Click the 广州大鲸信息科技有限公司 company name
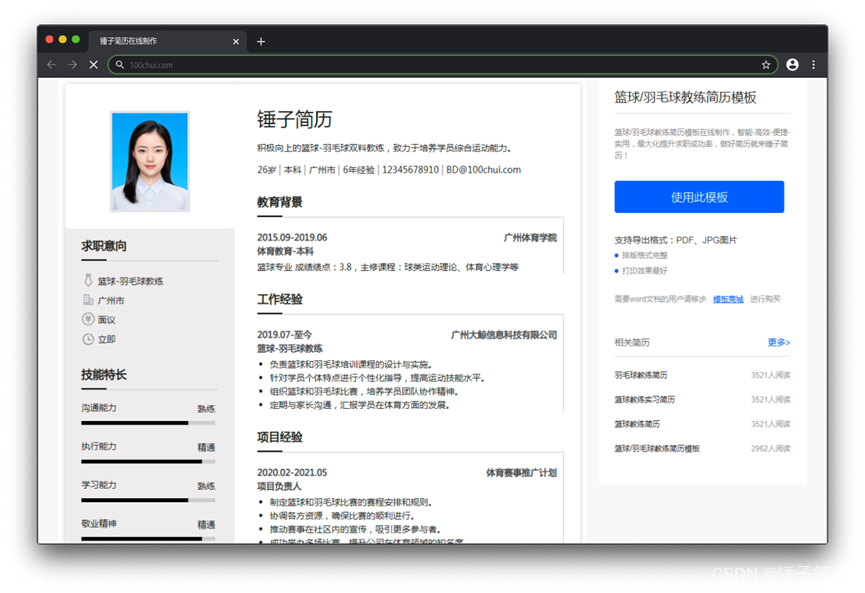The height and width of the screenshot is (593, 865). [x=504, y=335]
